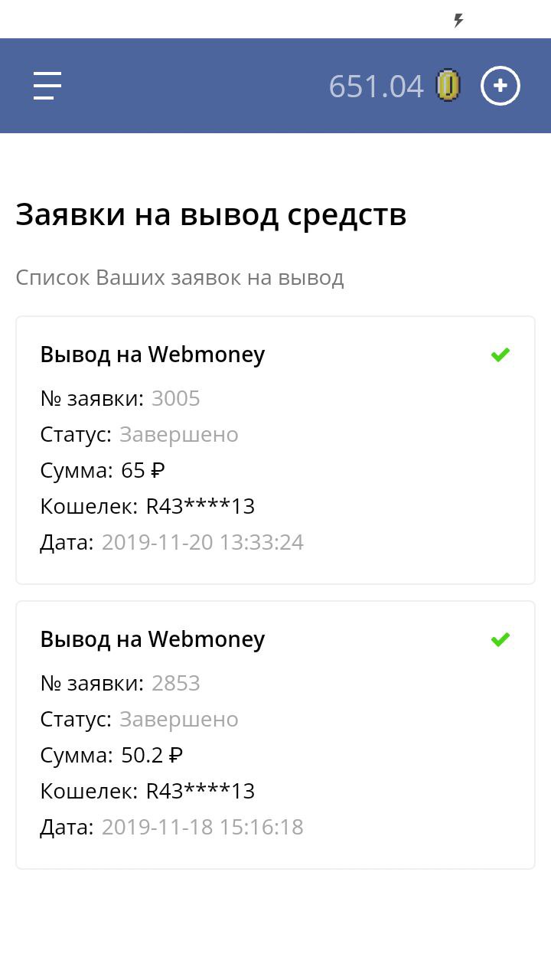Click green checkmark on request 3005
This screenshot has width=551, height=980.
(500, 354)
